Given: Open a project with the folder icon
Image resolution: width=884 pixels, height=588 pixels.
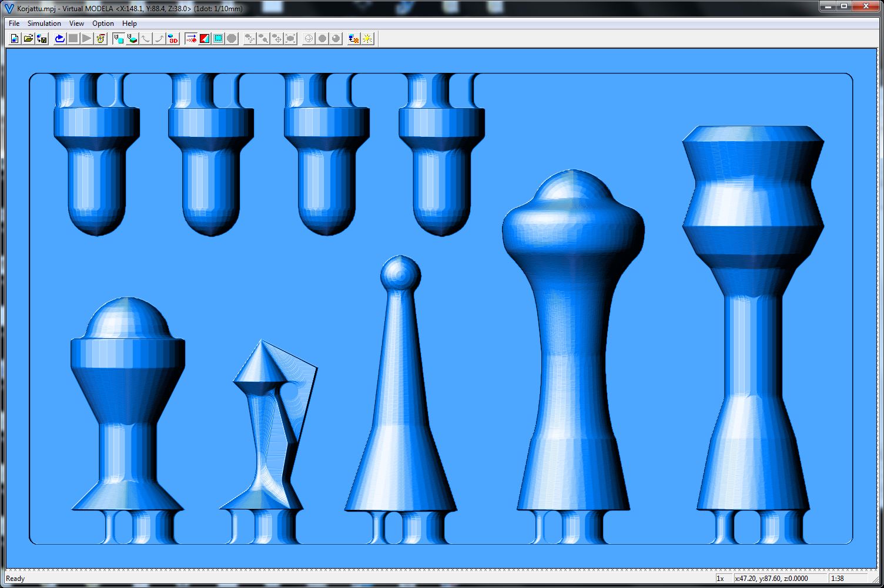Looking at the screenshot, I should [x=28, y=39].
